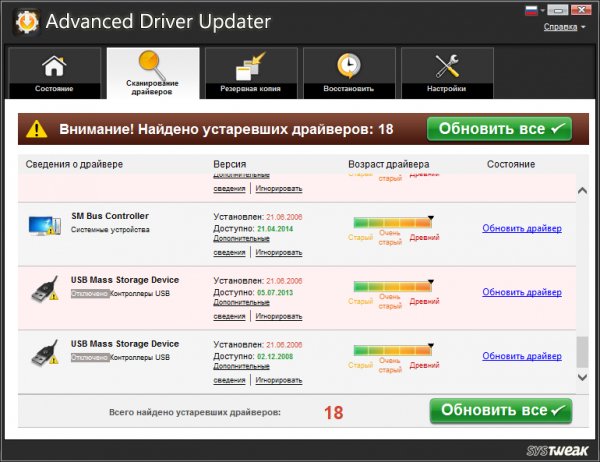Select the Сканирование драйверов tab

(x=153, y=73)
